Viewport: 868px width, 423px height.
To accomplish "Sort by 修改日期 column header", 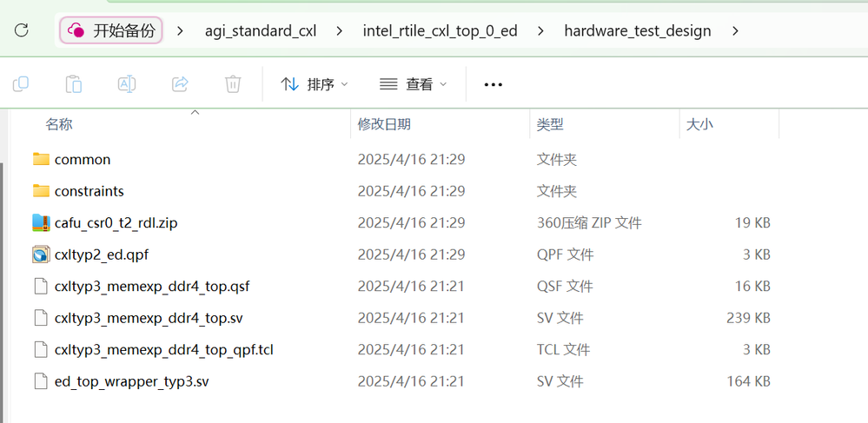I will click(384, 124).
